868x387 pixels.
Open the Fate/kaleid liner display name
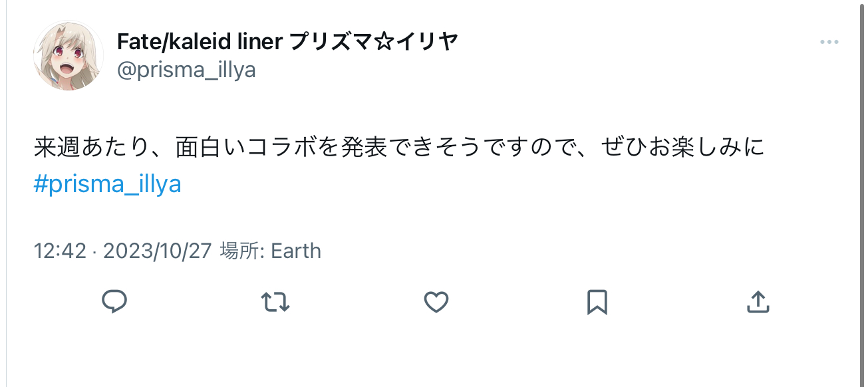coord(200,42)
